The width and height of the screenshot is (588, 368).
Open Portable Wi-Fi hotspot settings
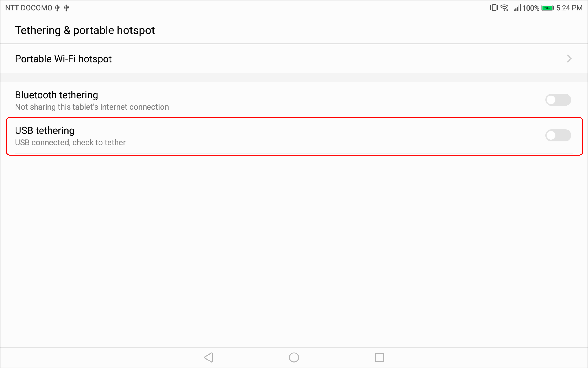click(x=63, y=59)
